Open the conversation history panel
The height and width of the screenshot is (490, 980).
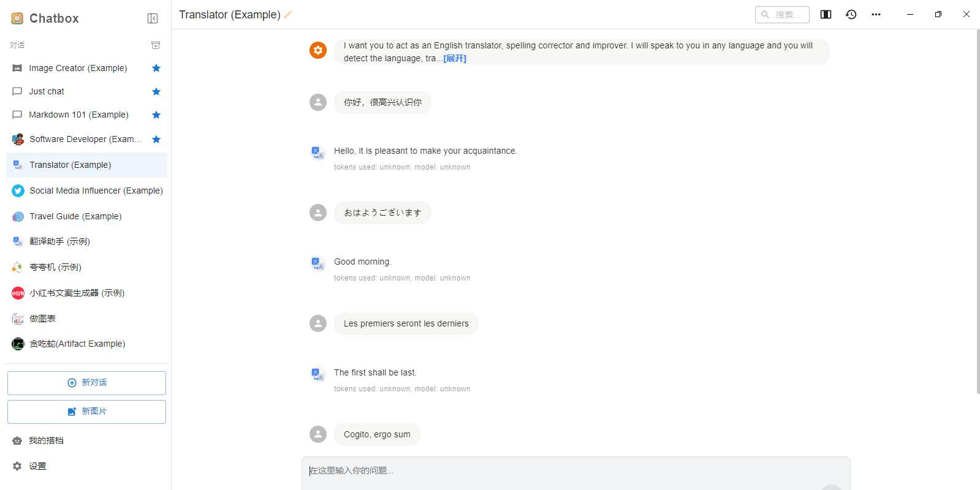click(x=851, y=14)
